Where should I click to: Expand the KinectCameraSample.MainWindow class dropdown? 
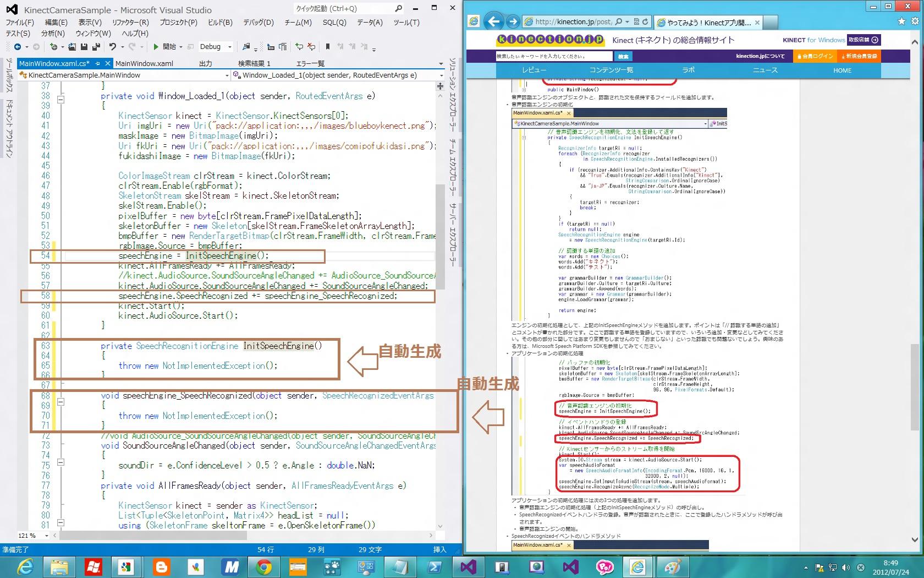227,75
